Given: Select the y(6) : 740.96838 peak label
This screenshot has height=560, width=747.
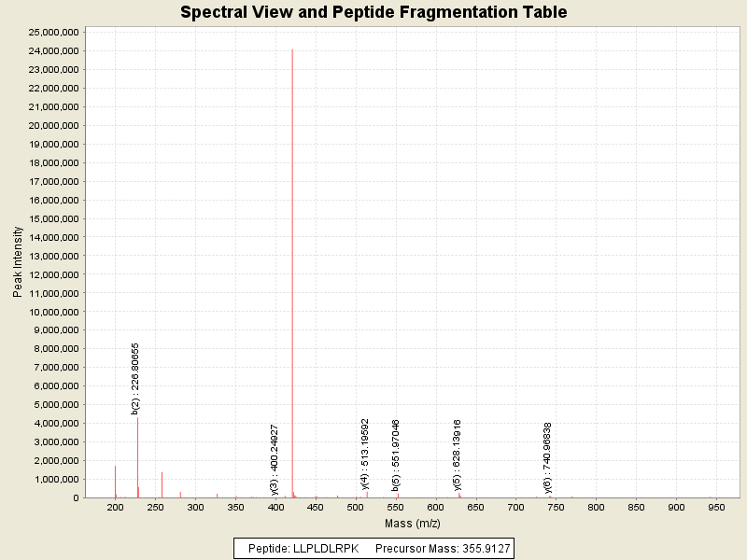Looking at the screenshot, I should tap(548, 457).
